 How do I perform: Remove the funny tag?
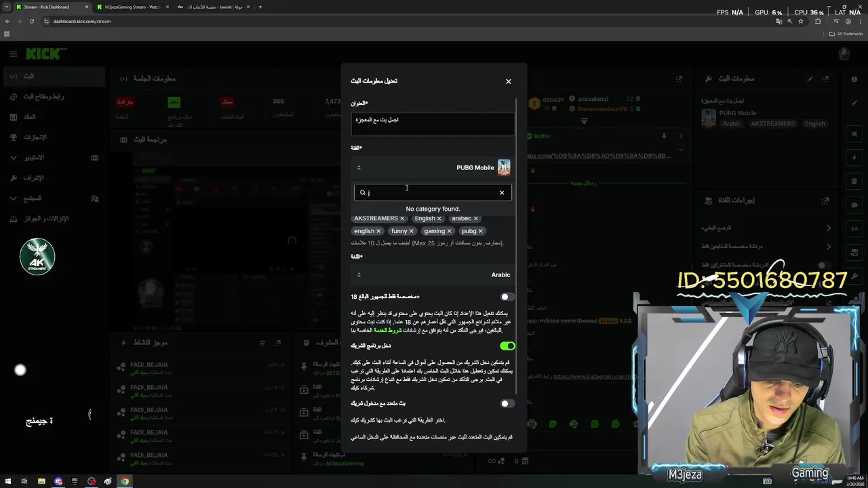[x=411, y=231]
